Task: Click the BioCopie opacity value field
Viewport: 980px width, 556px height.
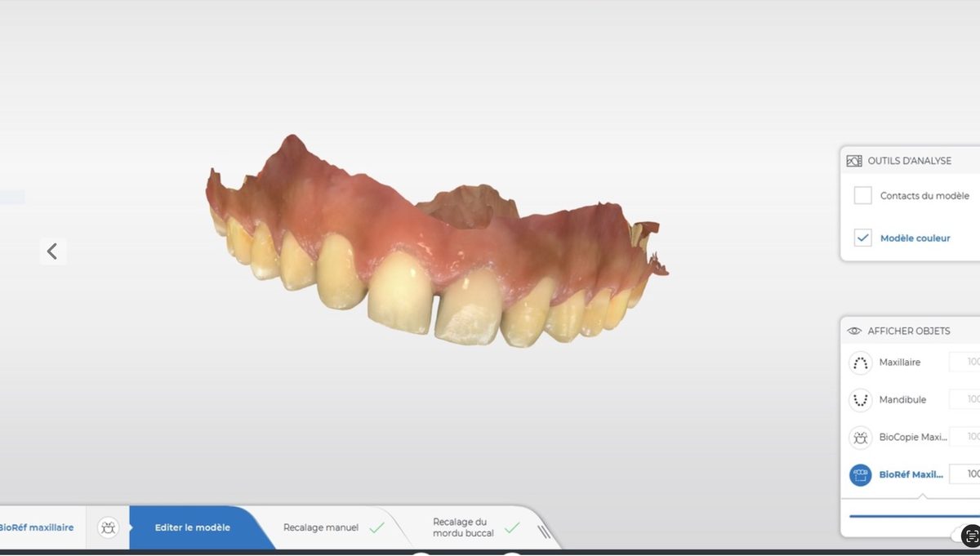Action: click(964, 437)
